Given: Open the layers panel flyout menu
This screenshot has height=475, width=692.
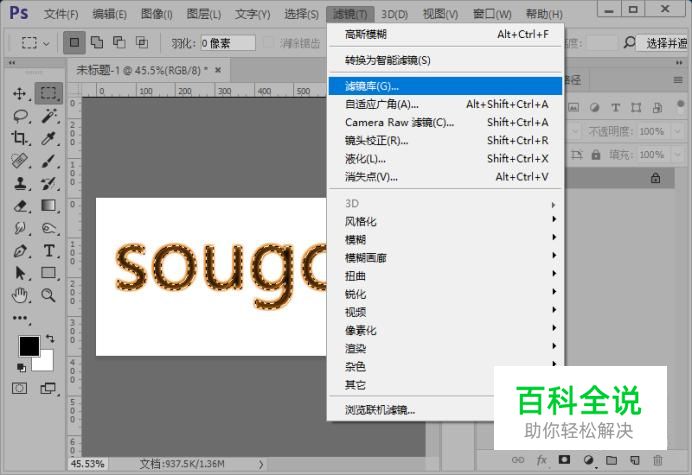Looking at the screenshot, I should 678,80.
